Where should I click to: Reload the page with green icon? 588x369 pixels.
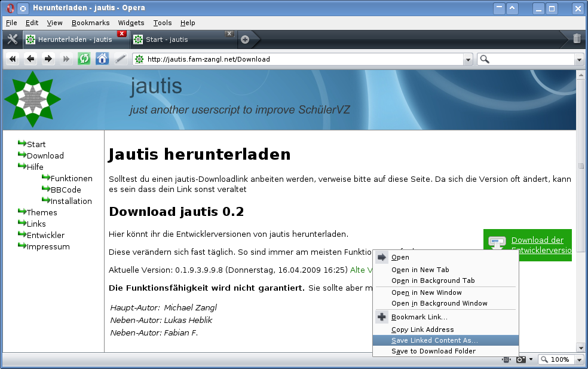tap(84, 59)
